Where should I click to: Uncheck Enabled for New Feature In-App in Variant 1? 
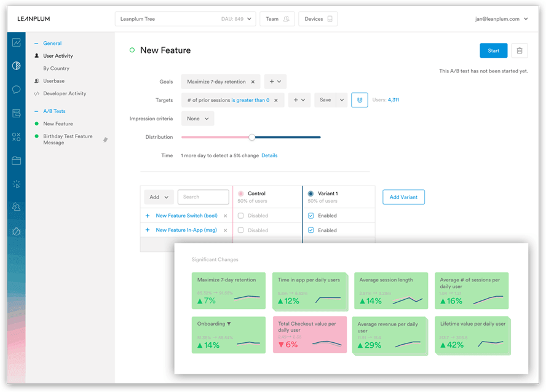[x=311, y=230]
